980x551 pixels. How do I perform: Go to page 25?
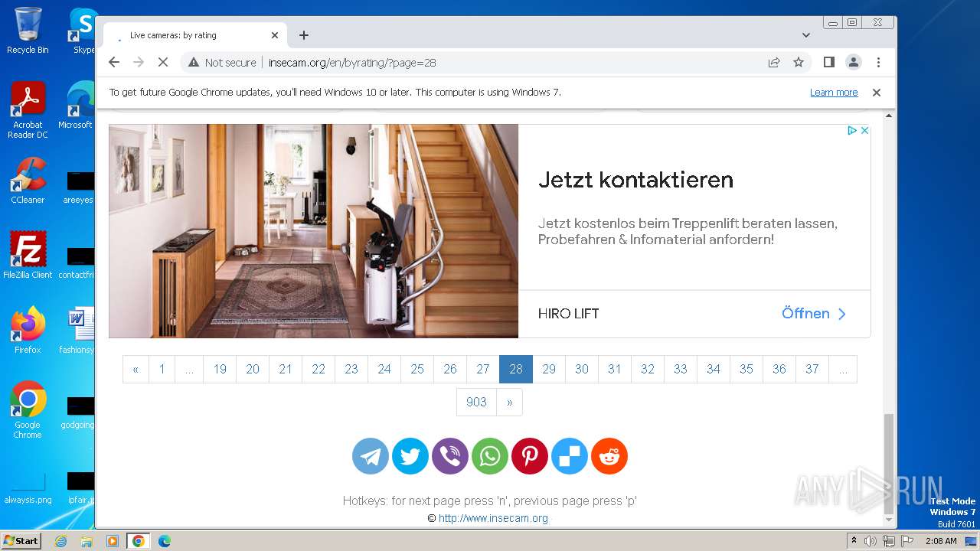click(417, 369)
